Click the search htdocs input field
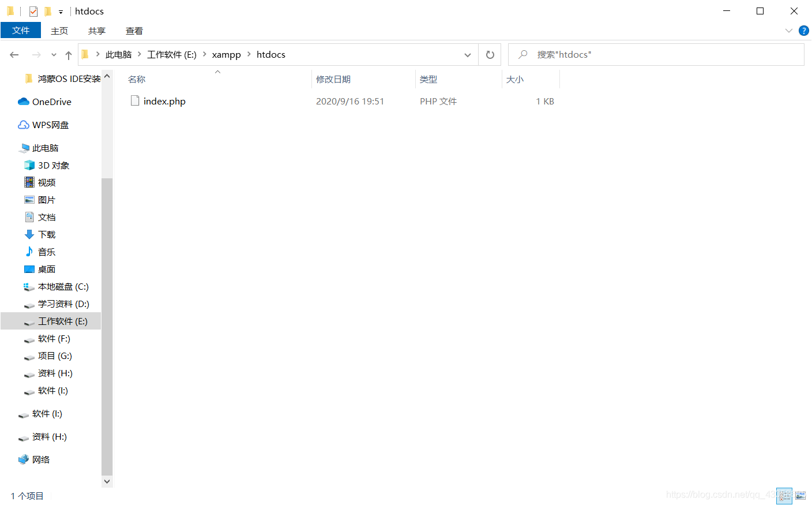The image size is (812, 505). pos(656,54)
